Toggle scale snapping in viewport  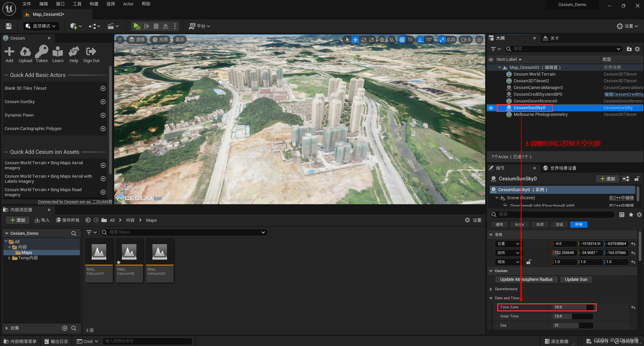pos(442,40)
